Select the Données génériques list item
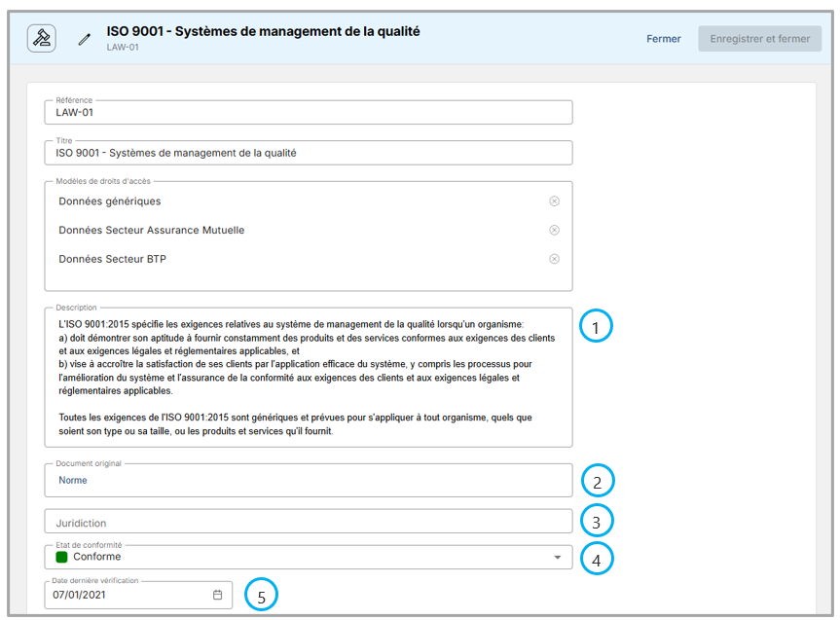 110,201
